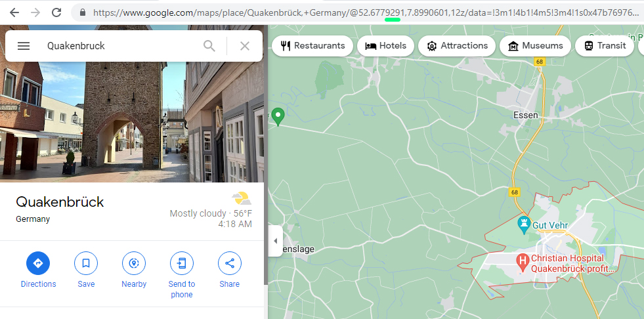Filter map by Restaurants
Screen dimensions: 644x319
312,46
